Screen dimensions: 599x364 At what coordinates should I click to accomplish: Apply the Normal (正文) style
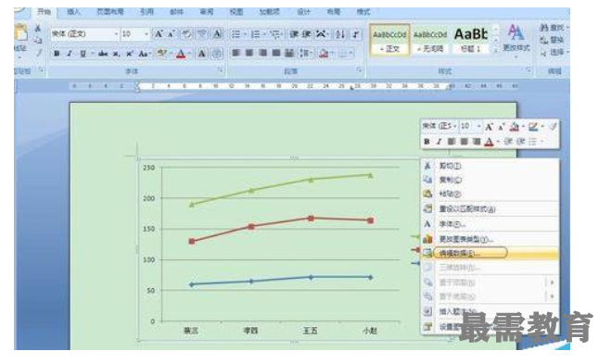[389, 40]
